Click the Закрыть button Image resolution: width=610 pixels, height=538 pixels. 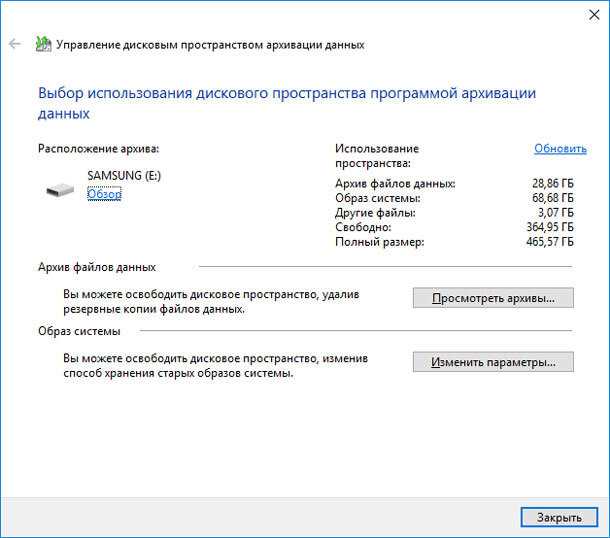(x=559, y=517)
